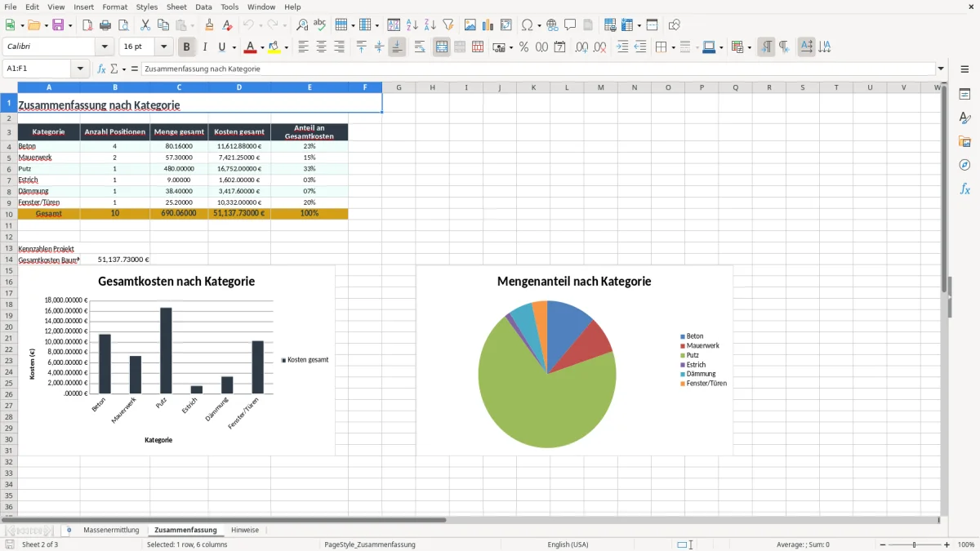This screenshot has width=980, height=551.
Task: Switch to the Massenermittlung sheet tab
Action: (x=111, y=531)
